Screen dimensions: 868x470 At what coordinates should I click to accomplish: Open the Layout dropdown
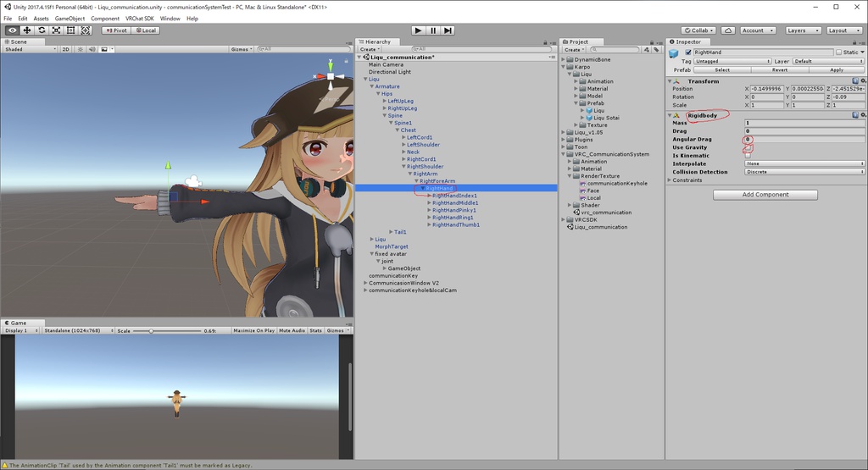coord(843,30)
